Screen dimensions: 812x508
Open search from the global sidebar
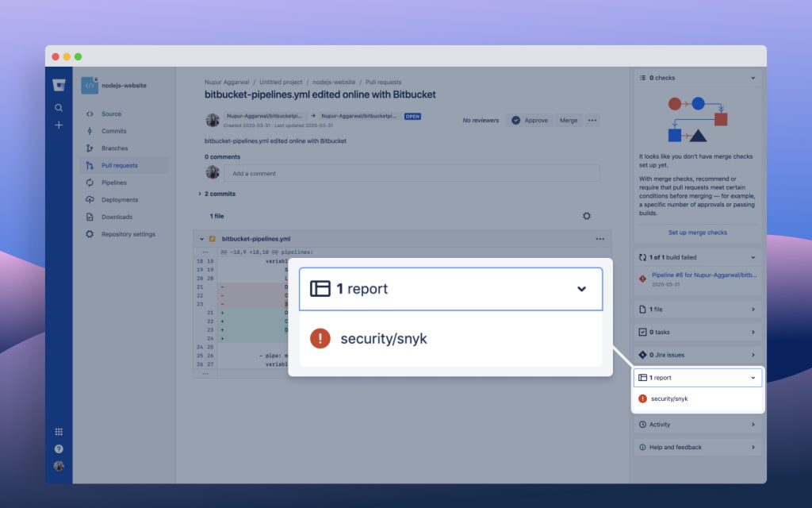tap(59, 108)
